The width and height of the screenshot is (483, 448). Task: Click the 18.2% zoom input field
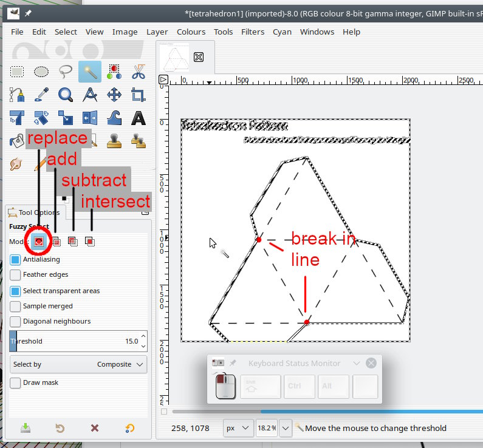point(267,428)
